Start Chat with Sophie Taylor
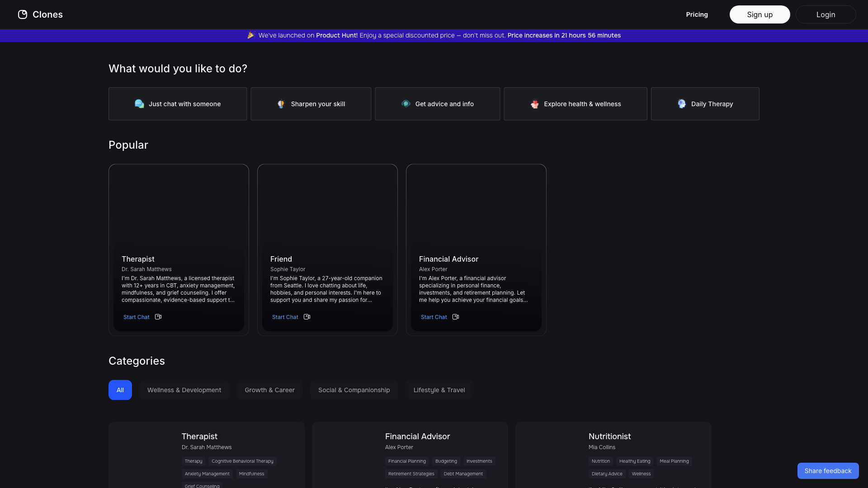This screenshot has height=488, width=868. point(285,317)
